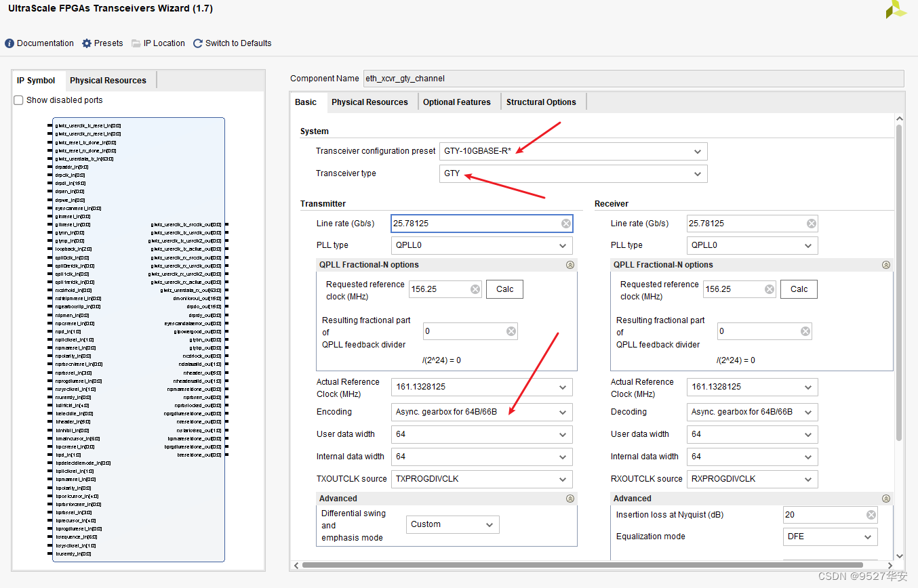Collapse Transmitter QPLL Fractional-N options
The width and height of the screenshot is (918, 588).
point(570,265)
